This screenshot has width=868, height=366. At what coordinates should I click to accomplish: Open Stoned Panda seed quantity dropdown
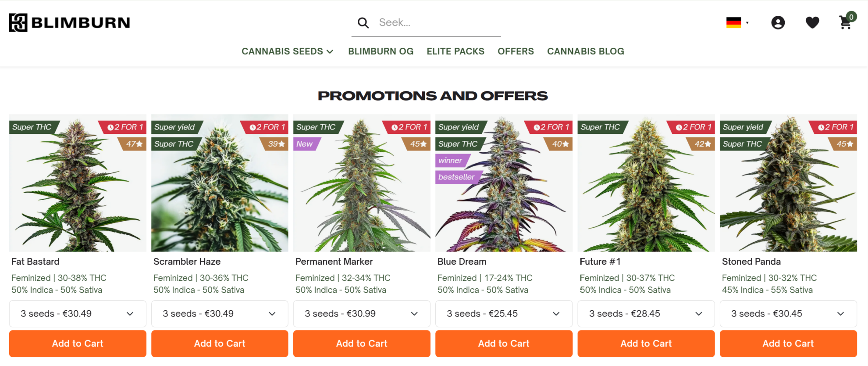pos(788,314)
